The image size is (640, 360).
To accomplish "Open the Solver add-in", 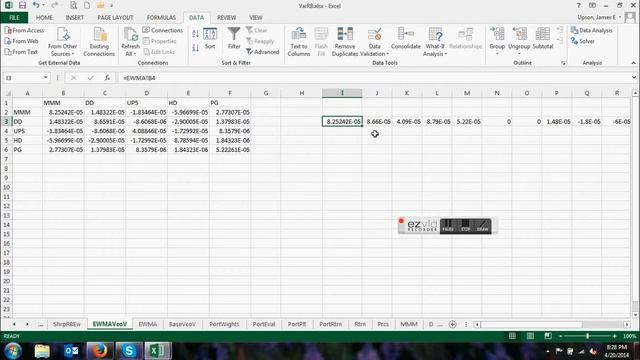I will pyautogui.click(x=583, y=41).
